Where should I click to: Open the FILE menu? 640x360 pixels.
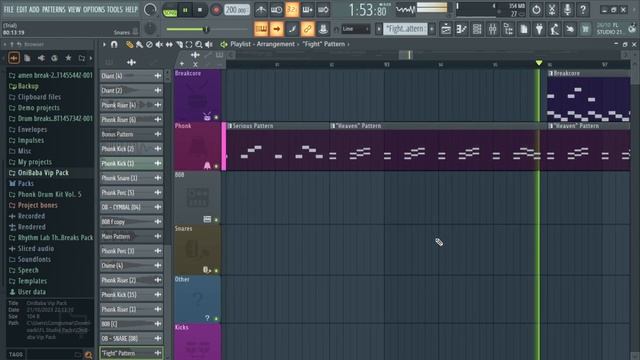click(x=9, y=9)
